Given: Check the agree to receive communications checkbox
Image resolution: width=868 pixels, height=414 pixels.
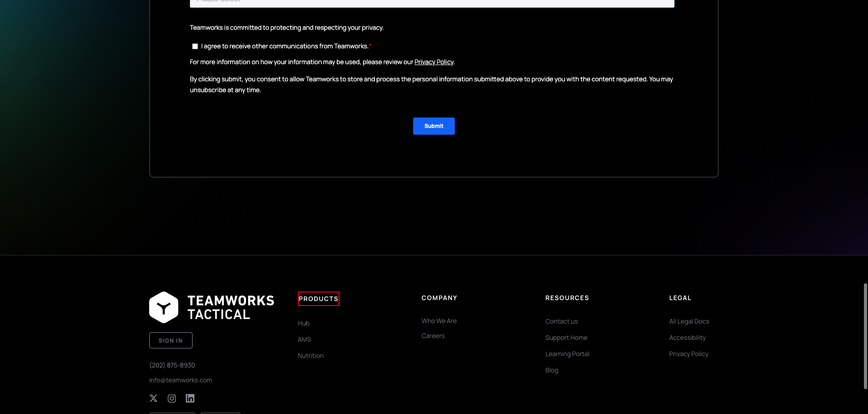Looking at the screenshot, I should pyautogui.click(x=195, y=47).
